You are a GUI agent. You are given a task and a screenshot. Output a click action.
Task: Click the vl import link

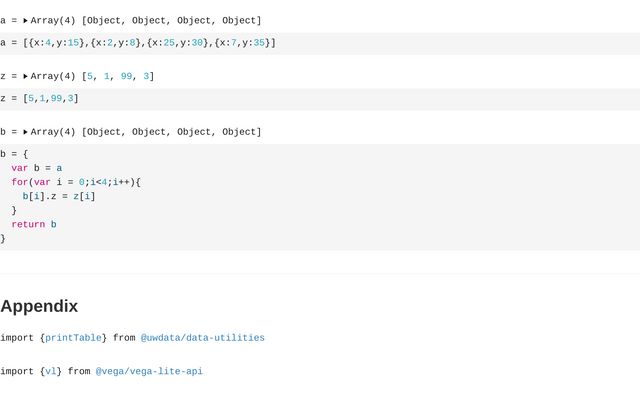50,371
